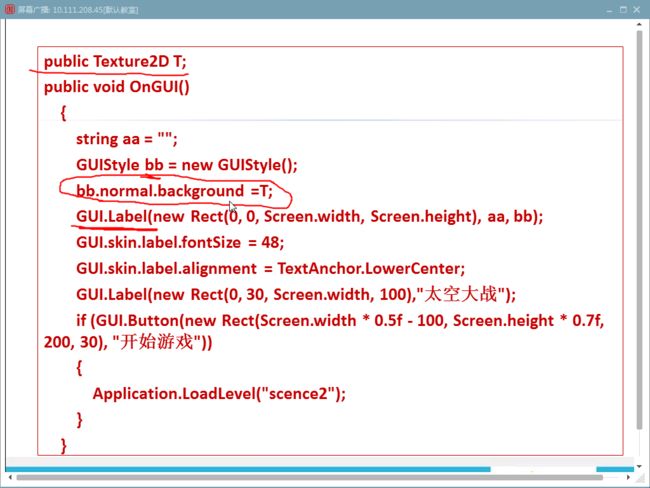Click the 'Application.LoadLevel("scence2");' line
The width and height of the screenshot is (650, 488).
pos(219,393)
